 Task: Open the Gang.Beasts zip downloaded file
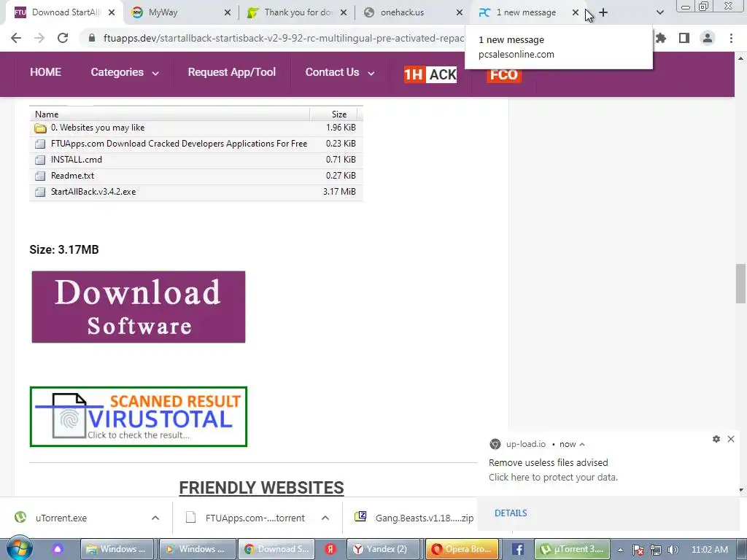(414, 518)
